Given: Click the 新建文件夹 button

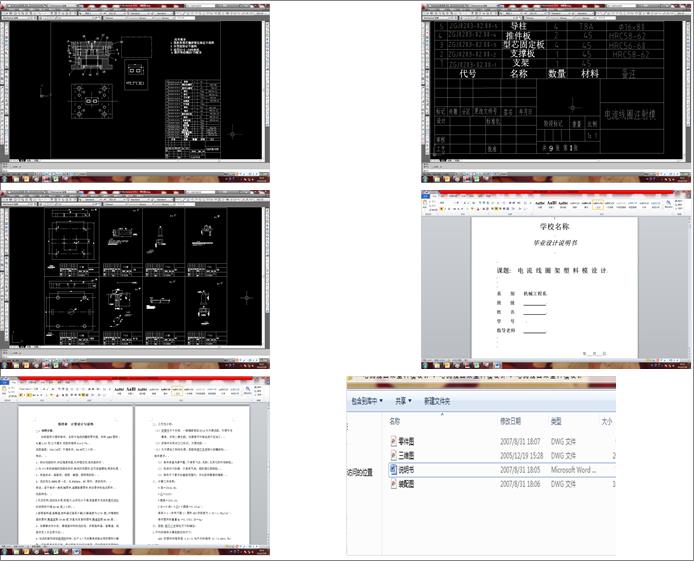Looking at the screenshot, I should click(437, 401).
